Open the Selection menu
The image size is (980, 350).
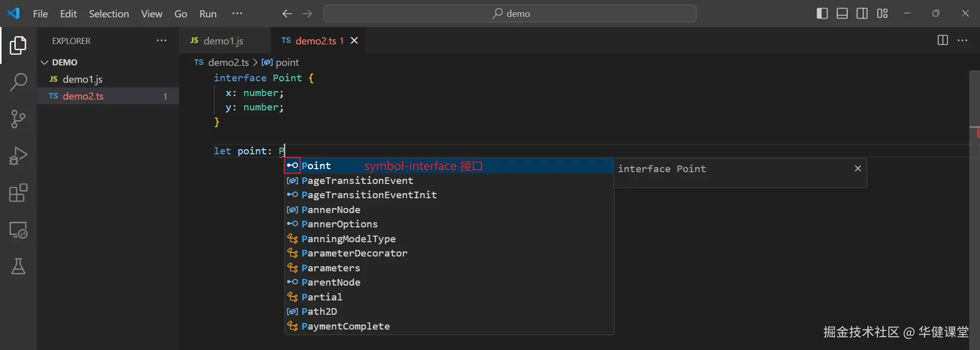(x=109, y=14)
